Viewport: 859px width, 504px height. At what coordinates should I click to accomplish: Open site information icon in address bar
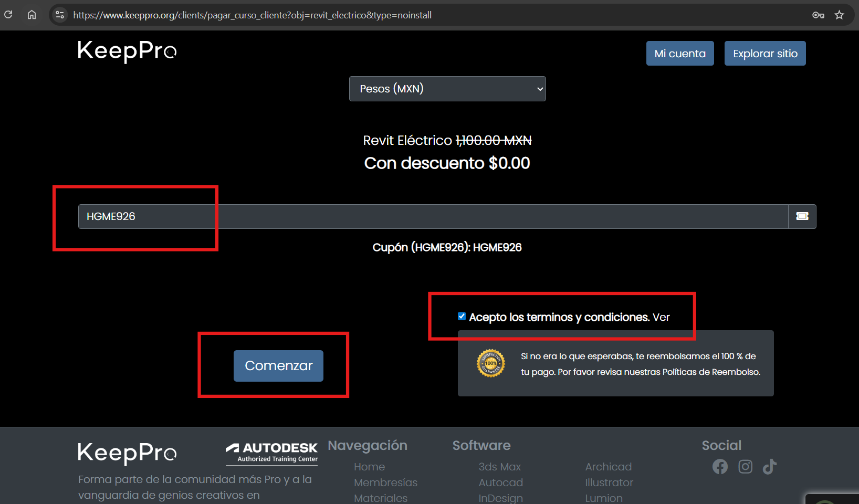tap(60, 15)
